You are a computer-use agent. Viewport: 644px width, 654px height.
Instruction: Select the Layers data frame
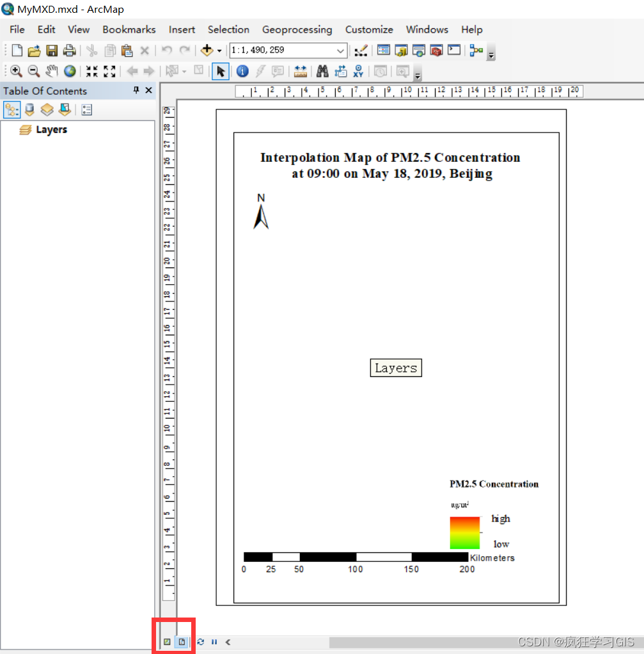51,130
